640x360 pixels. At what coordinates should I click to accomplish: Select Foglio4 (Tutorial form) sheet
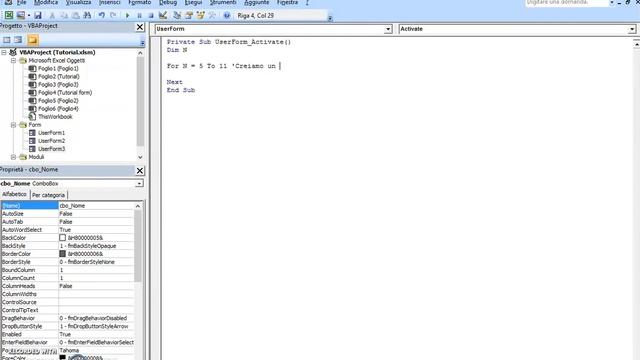65,92
